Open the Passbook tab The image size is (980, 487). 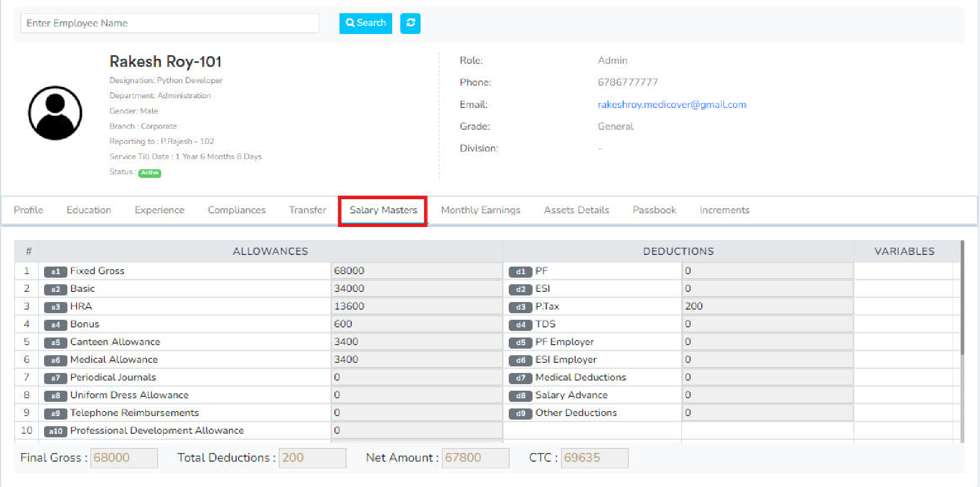pos(654,210)
